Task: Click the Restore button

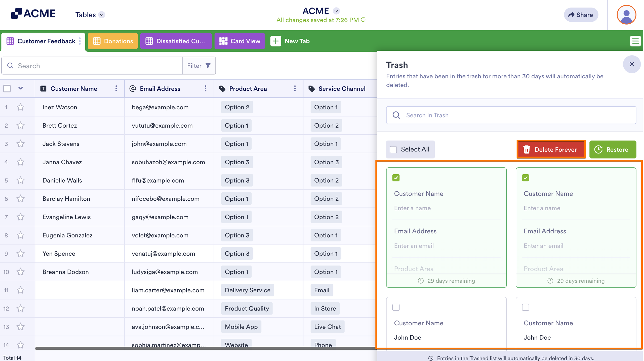Action: 613,149
